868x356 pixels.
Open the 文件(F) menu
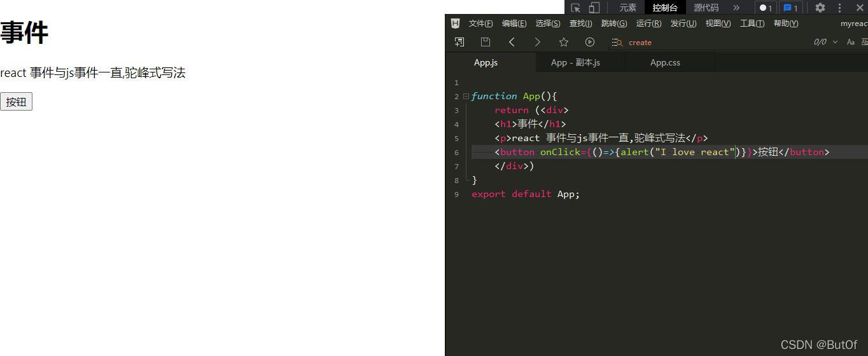(480, 24)
